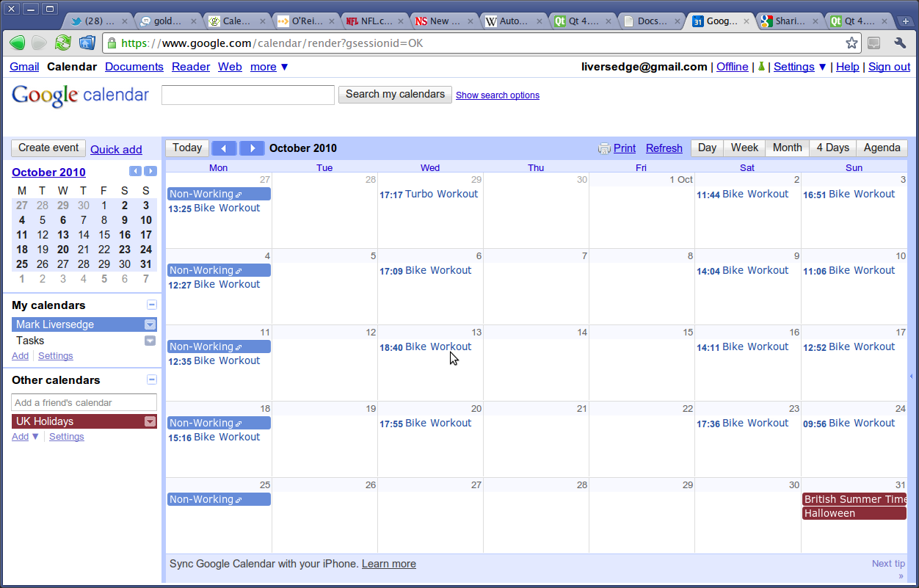Open a new browser tab with plus
Screen dimensions: 919x588
[x=906, y=21]
